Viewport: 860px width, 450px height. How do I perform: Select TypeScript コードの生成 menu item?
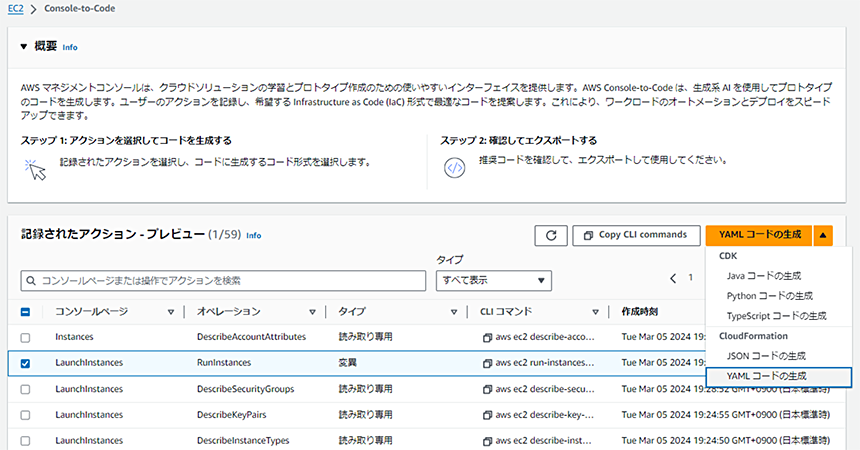pos(776,316)
